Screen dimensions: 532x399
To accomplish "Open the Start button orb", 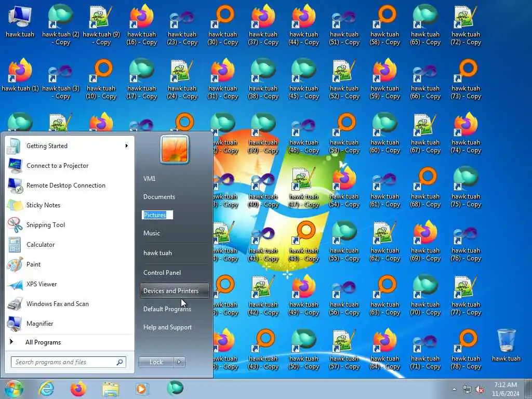I will click(x=14, y=389).
